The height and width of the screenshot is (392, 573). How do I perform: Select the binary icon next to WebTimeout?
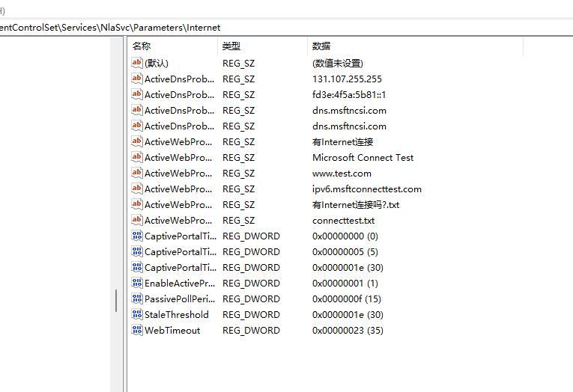point(137,331)
